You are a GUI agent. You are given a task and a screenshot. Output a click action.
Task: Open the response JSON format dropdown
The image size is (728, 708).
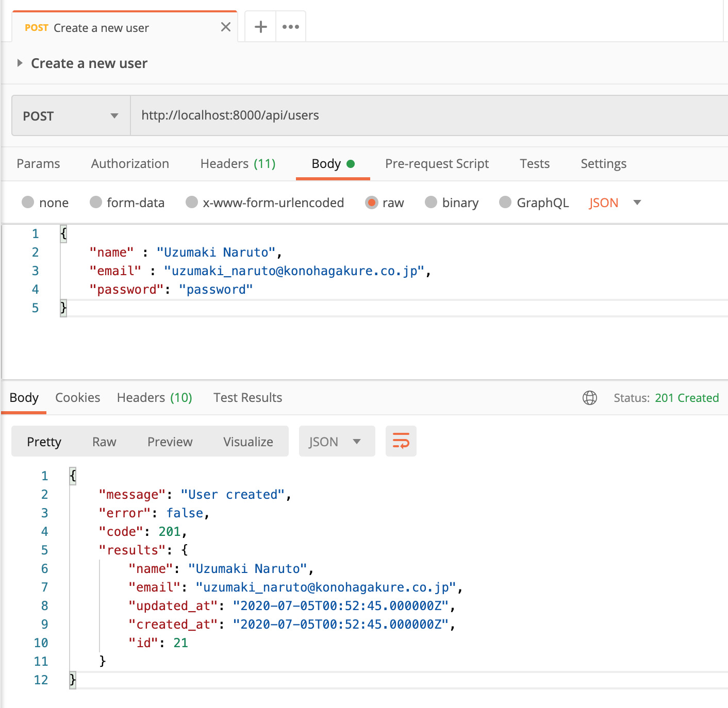(x=337, y=442)
